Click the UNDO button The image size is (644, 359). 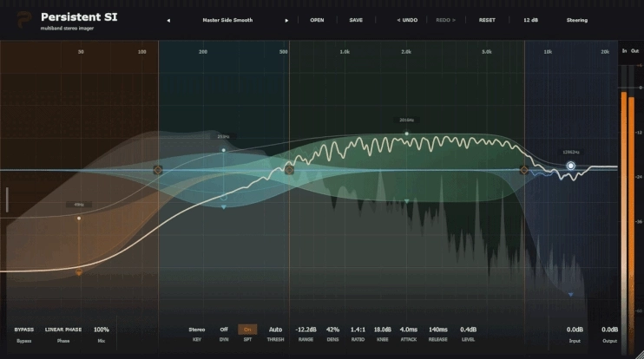click(407, 20)
